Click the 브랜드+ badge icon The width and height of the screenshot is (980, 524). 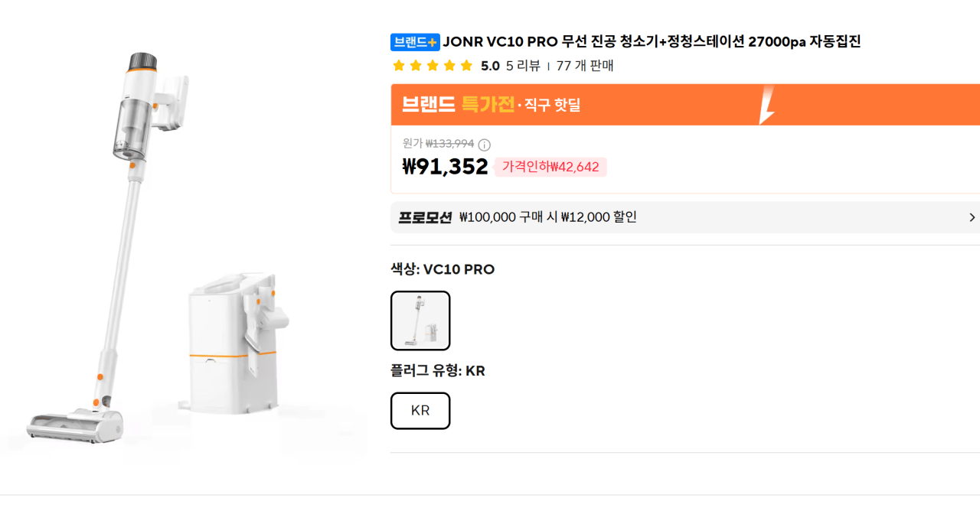[x=413, y=42]
